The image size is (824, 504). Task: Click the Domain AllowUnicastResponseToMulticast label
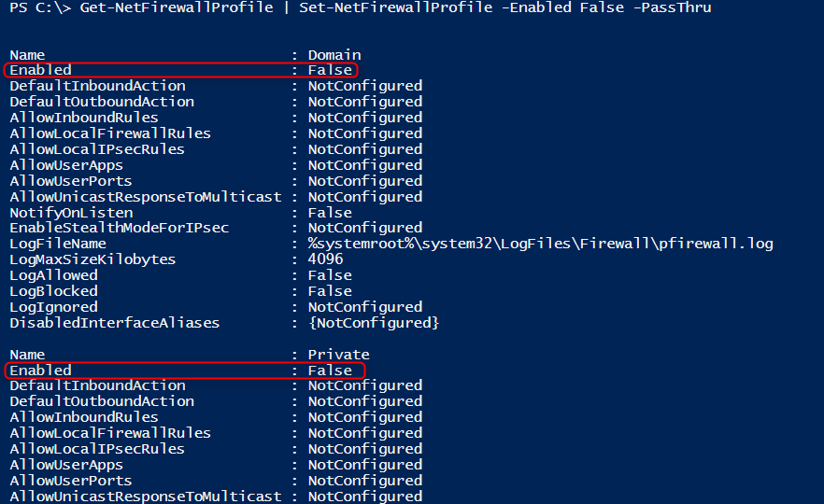146,197
